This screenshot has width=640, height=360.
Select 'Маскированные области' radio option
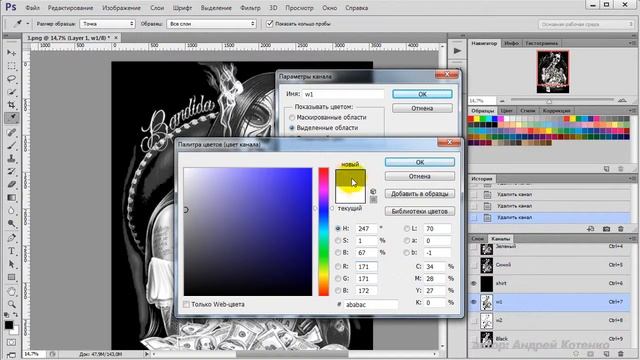(292, 118)
